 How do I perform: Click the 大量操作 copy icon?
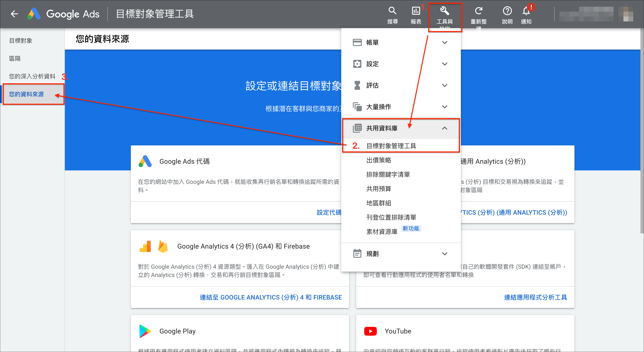357,107
